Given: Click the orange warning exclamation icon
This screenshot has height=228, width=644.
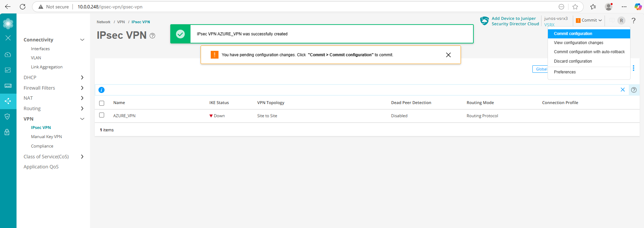Looking at the screenshot, I should (x=214, y=55).
